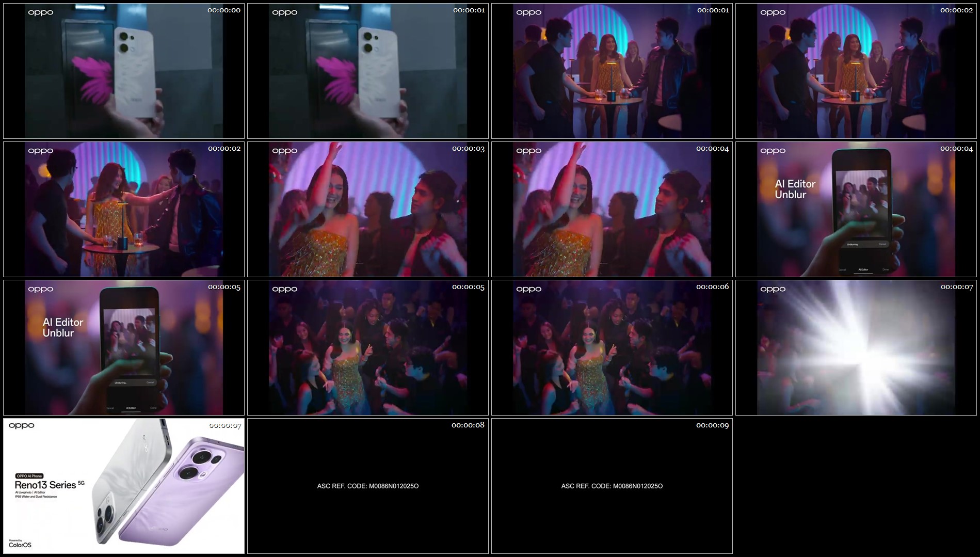980x557 pixels.
Task: Click the 'OPPO AI Phone' badge
Action: pyautogui.click(x=29, y=476)
